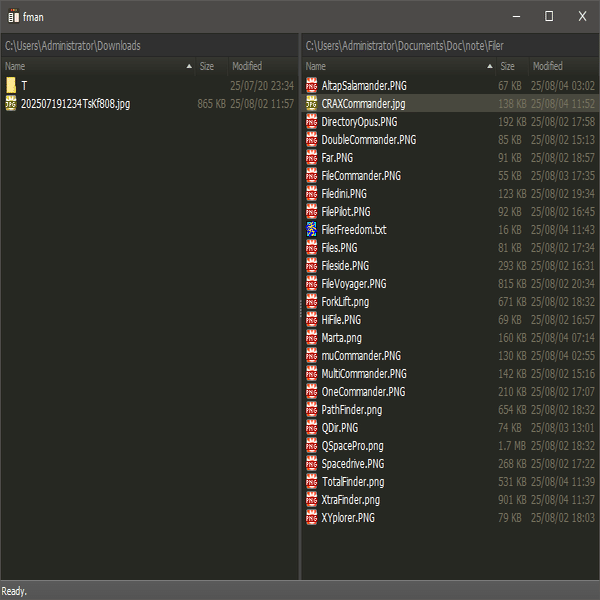Click the PNG icon of DoubleCommander.PNG
Viewport: 600px width, 600px height.
point(311,140)
